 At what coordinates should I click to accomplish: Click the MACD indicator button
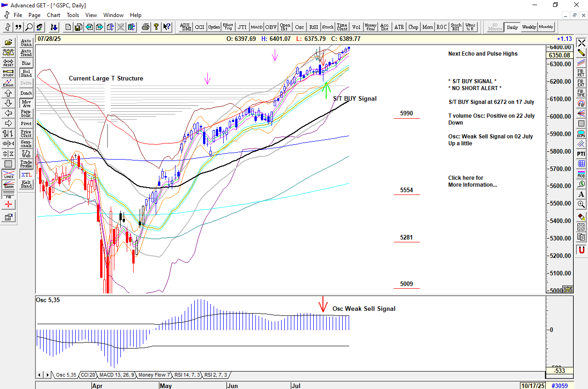click(256, 27)
